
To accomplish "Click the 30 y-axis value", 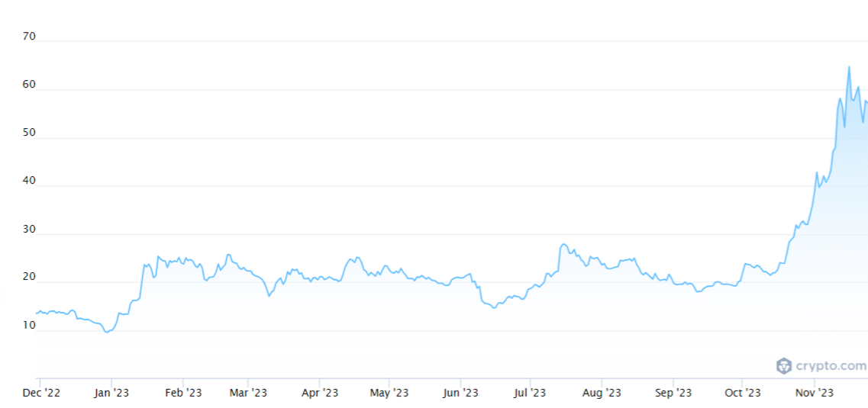I will 29,229.
